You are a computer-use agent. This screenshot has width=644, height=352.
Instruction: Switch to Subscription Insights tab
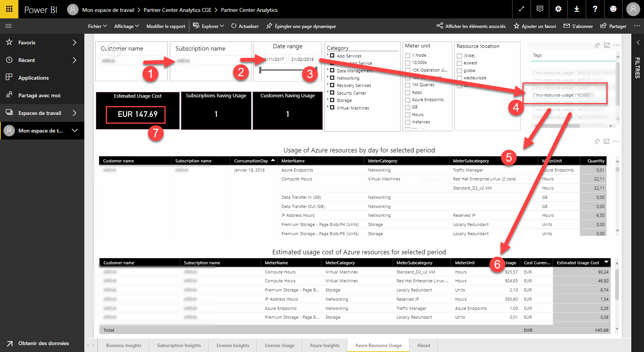(x=179, y=345)
